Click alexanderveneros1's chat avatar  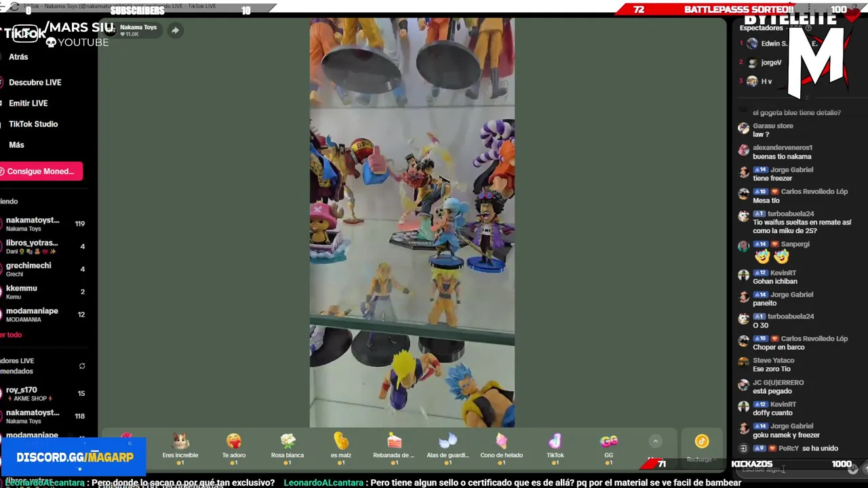pyautogui.click(x=743, y=150)
